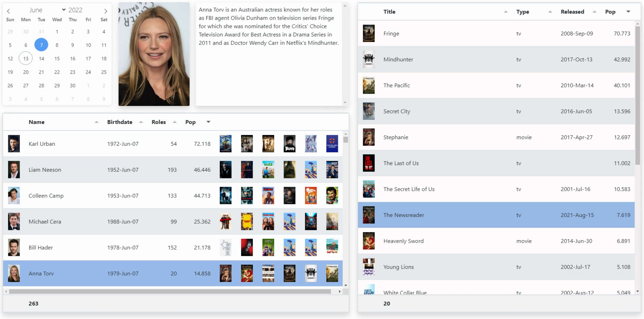
Task: Click the Fringe poster thumbnail in titles list
Action: click(369, 34)
